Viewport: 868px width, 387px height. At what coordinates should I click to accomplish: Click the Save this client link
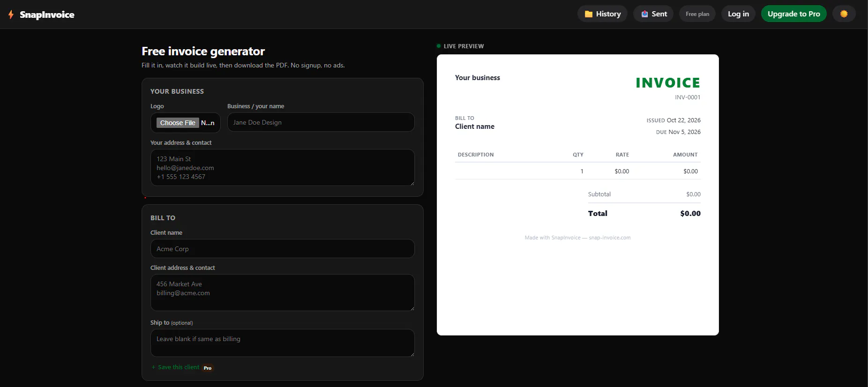(x=176, y=367)
